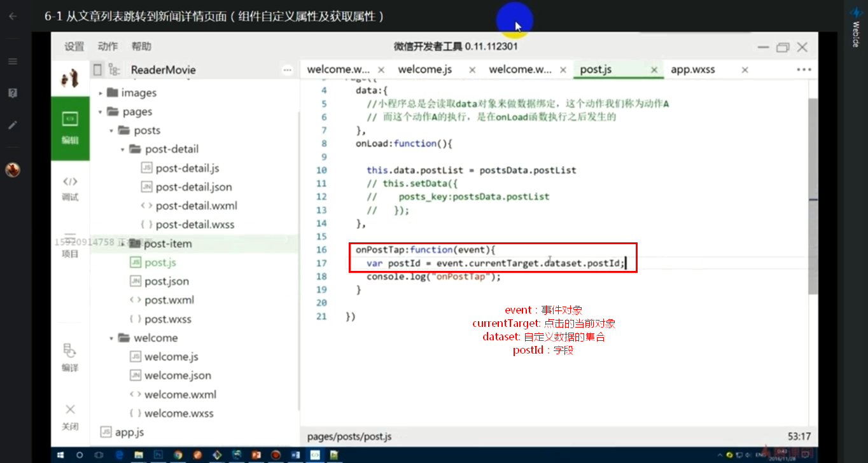
Task: Open the file-tree more options (…) button
Action: pyautogui.click(x=288, y=69)
